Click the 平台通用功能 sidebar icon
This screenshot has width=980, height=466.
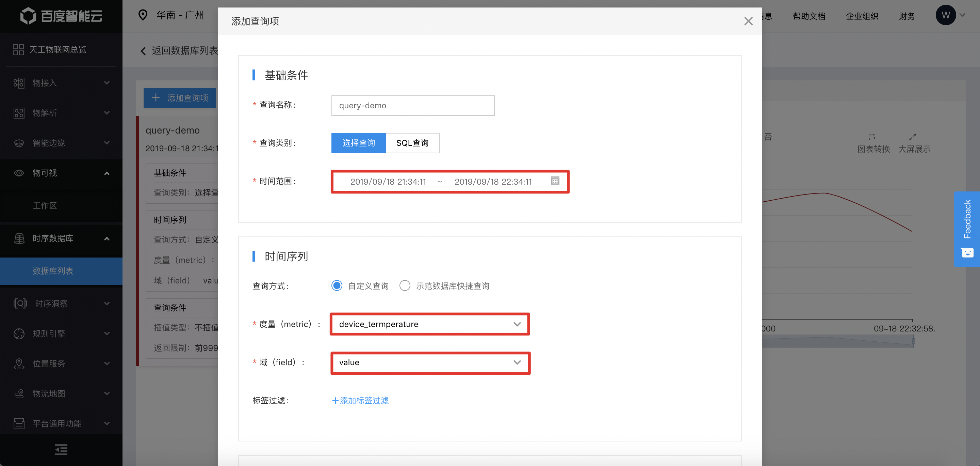19,423
